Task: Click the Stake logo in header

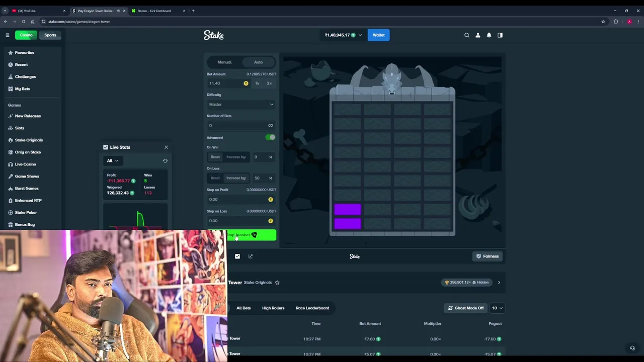Action: click(x=214, y=35)
